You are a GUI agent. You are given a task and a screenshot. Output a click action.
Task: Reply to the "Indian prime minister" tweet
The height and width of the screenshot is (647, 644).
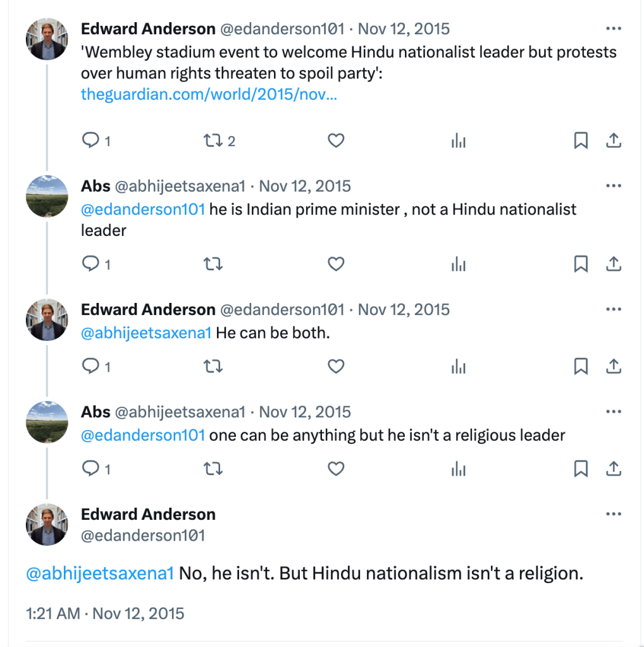click(x=91, y=264)
